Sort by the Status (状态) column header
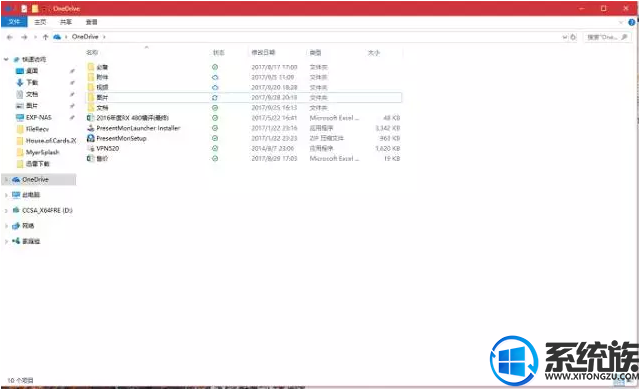Viewport: 639px width, 389px height. click(219, 52)
